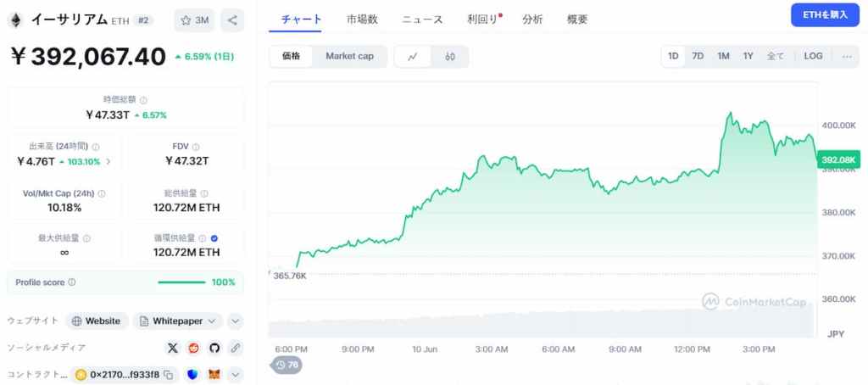
Task: Click the MetaMask fox icon
Action: (214, 374)
